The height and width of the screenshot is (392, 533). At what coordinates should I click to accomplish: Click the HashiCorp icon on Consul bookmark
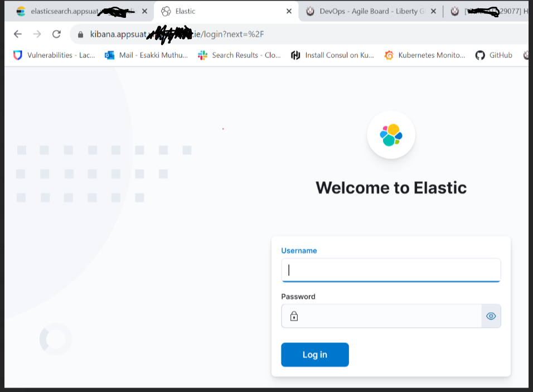point(295,55)
